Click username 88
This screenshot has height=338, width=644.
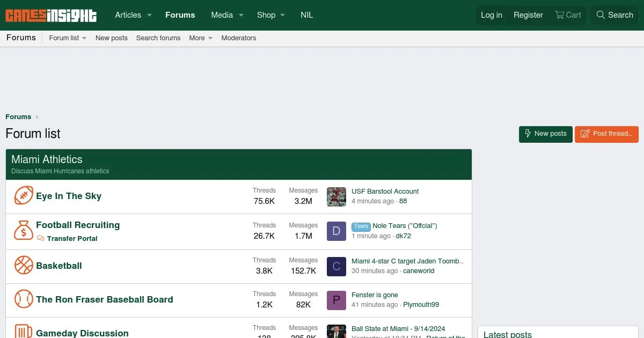pos(403,201)
